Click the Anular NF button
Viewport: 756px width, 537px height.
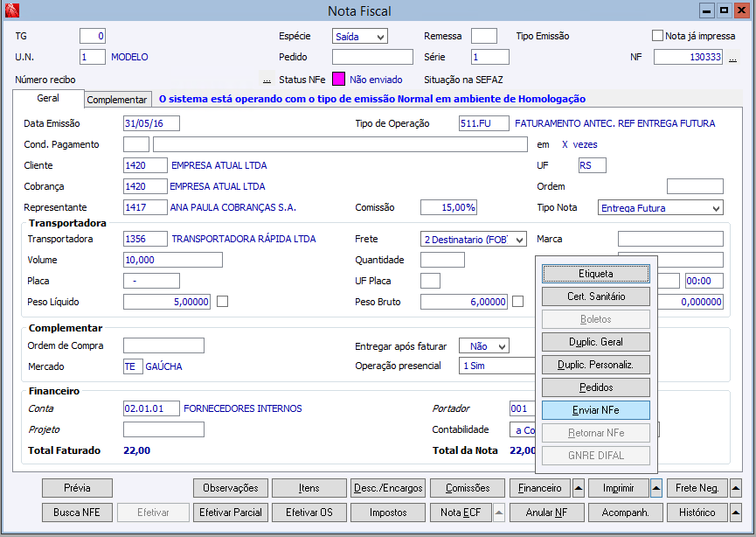(x=548, y=513)
